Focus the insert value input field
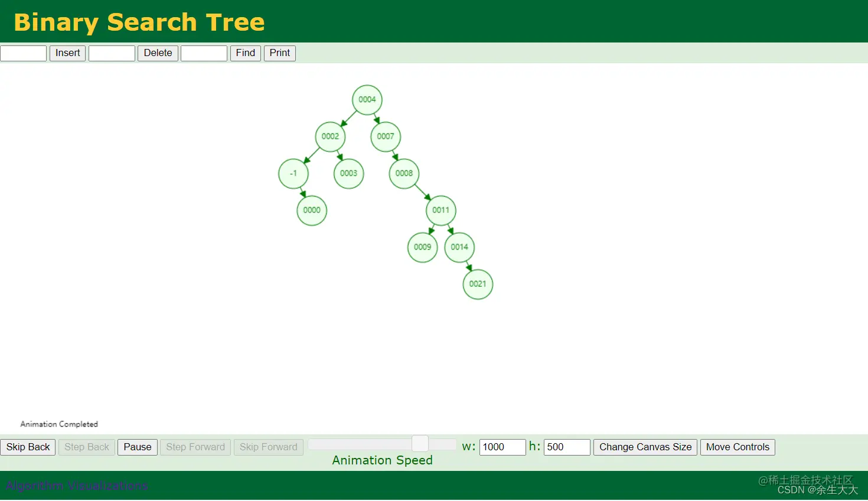This screenshot has width=868, height=501. pos(24,53)
